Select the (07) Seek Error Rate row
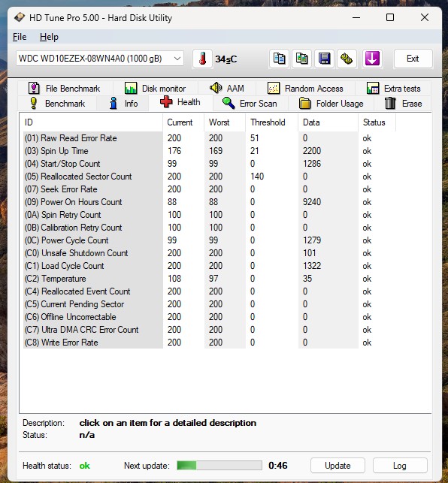This screenshot has height=483, width=448. click(209, 189)
